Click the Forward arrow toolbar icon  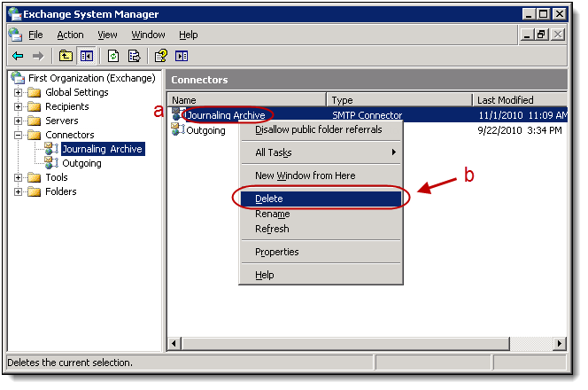[38, 57]
